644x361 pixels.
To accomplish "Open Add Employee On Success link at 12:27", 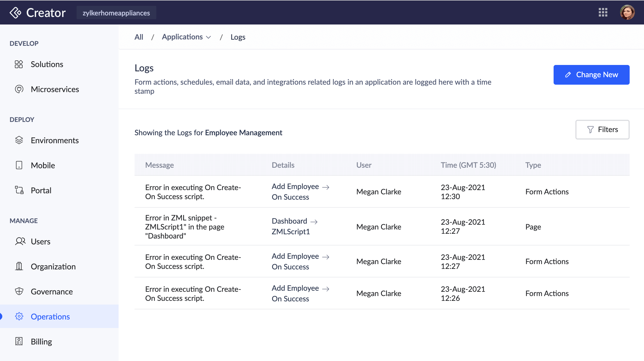I will pyautogui.click(x=300, y=261).
